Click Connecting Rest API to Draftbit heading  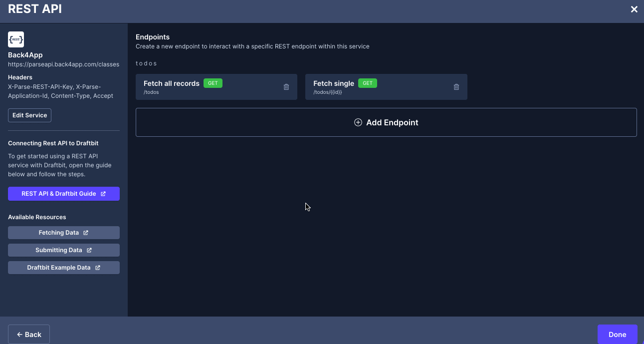(53, 143)
